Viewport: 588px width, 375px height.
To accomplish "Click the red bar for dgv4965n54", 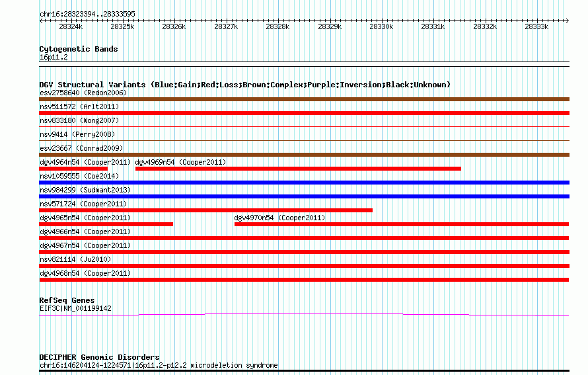I will [106, 224].
